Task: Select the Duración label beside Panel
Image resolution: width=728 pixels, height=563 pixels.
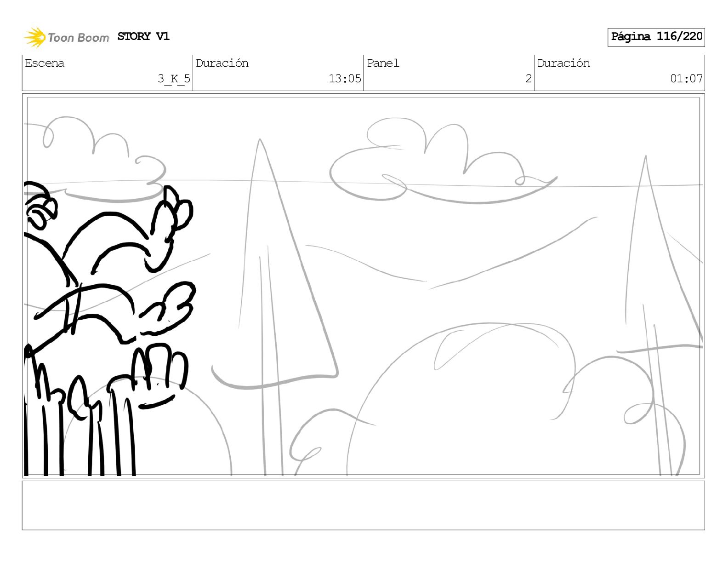Action: pos(563,63)
